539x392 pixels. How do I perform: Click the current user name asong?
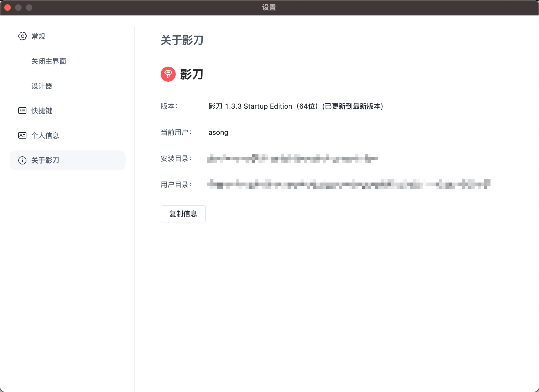coord(218,132)
